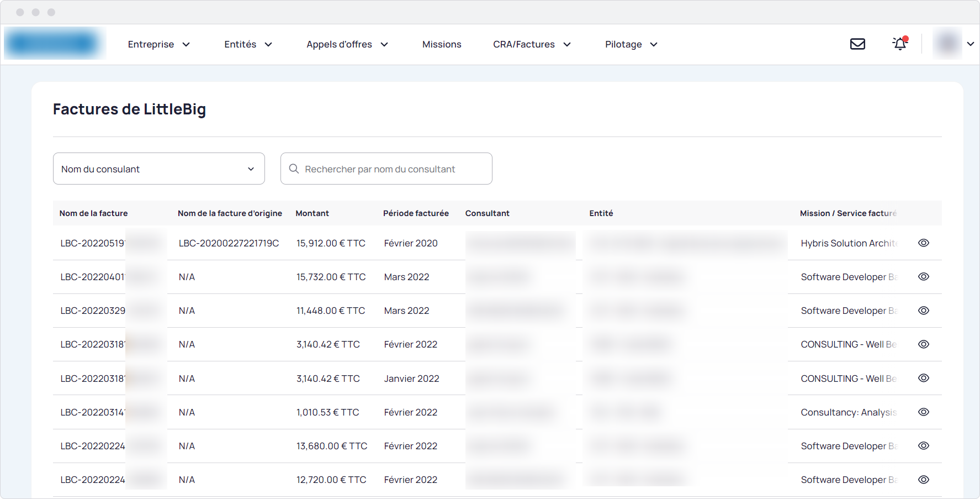Image resolution: width=980 pixels, height=499 pixels.
Task: Open the CRA/Factures menu
Action: click(532, 44)
